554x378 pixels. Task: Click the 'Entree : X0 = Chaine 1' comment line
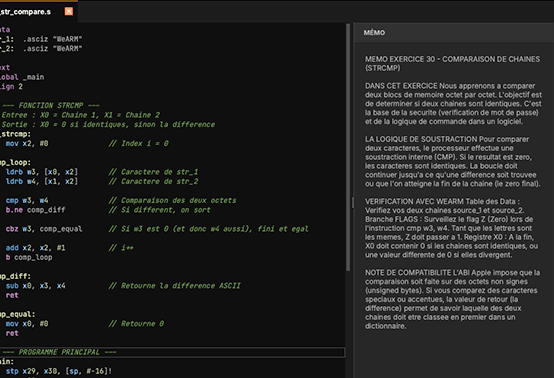(81, 115)
